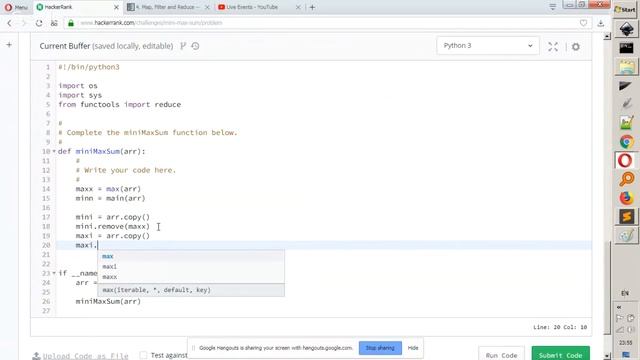
Task: Click 'from functools import reduce' line
Action: click(120, 104)
